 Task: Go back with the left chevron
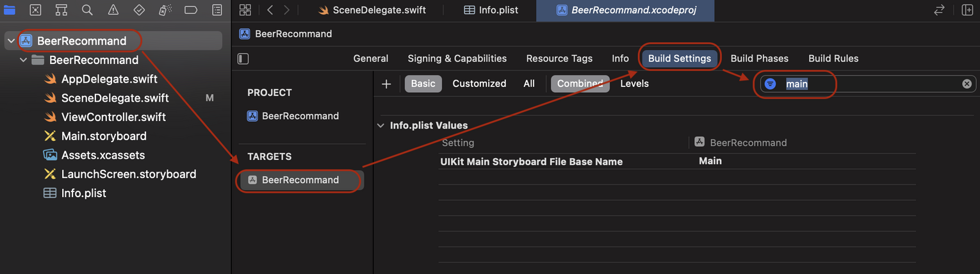pos(270,10)
